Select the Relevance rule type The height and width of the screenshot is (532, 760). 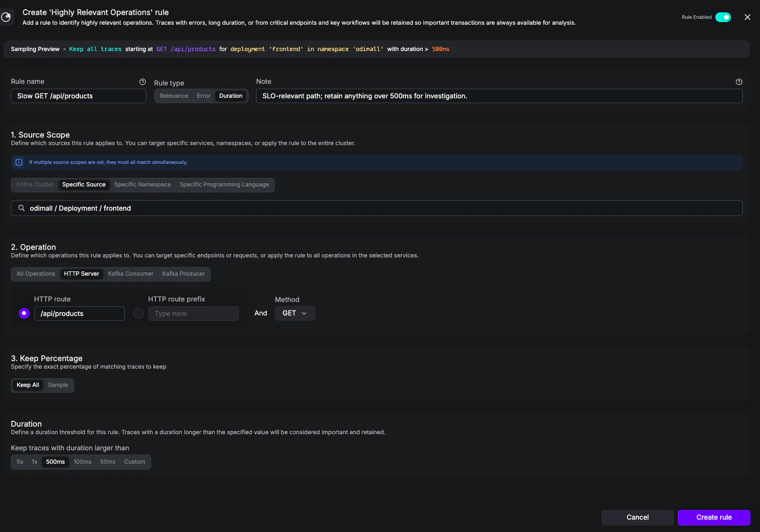click(174, 96)
